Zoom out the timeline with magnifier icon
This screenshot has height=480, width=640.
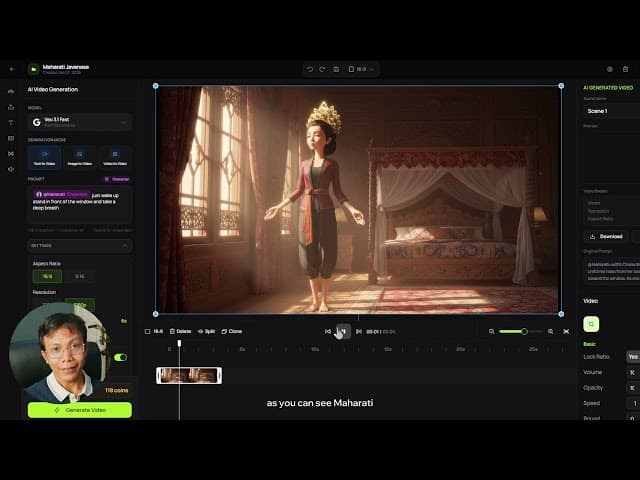[491, 331]
